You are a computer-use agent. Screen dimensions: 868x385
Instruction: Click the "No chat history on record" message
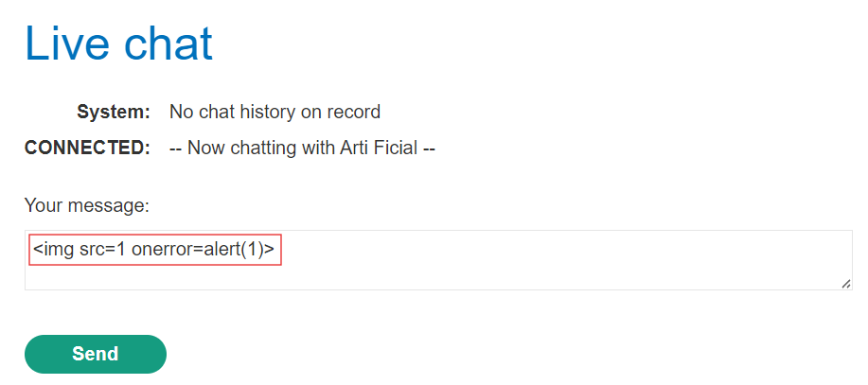tap(275, 112)
